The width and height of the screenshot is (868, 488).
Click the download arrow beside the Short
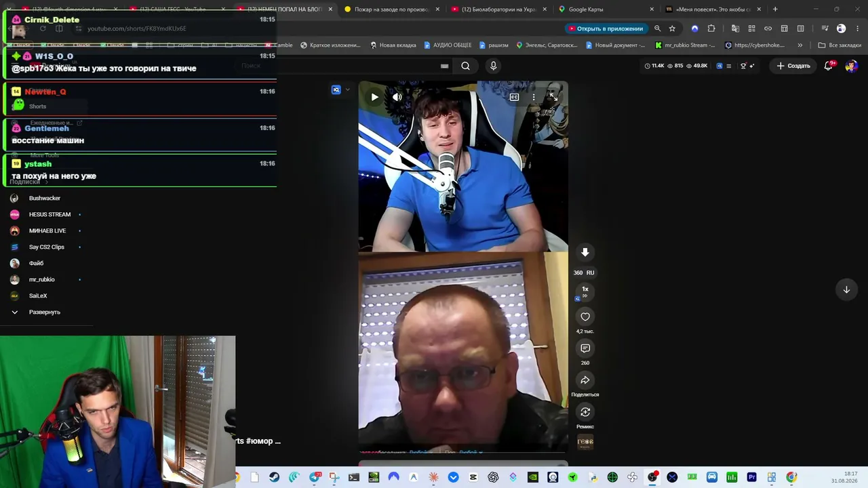585,252
